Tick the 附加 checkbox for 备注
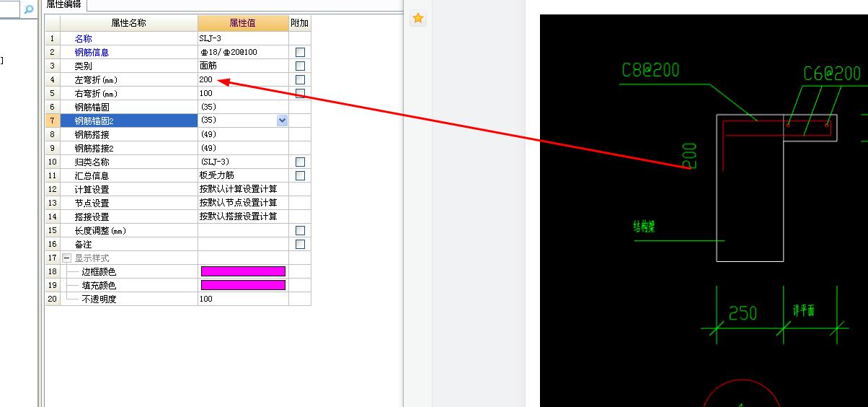This screenshot has height=407, width=868. (x=300, y=244)
